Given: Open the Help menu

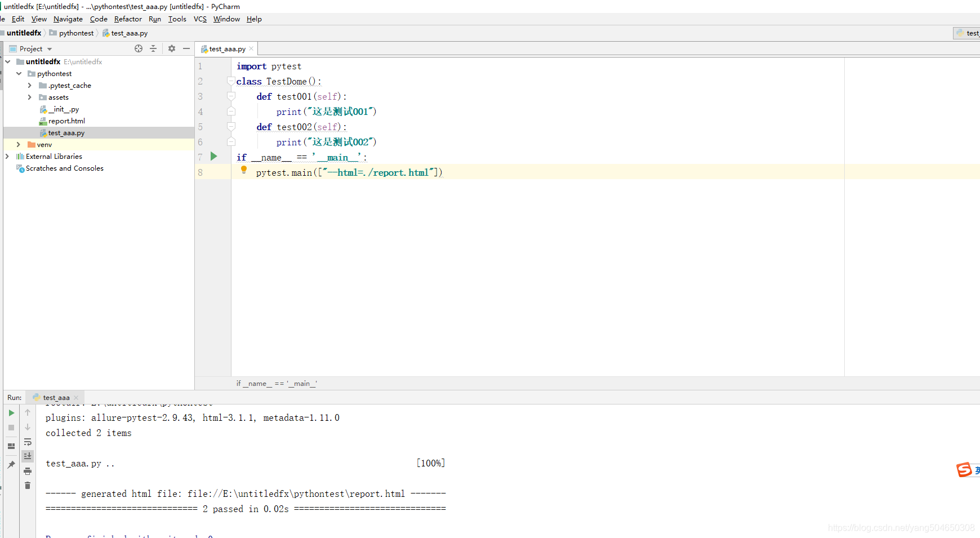Looking at the screenshot, I should (254, 19).
